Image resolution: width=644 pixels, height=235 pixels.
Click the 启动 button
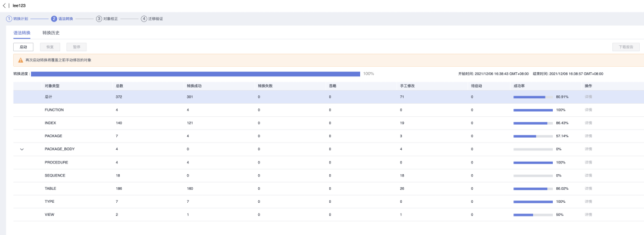click(23, 47)
